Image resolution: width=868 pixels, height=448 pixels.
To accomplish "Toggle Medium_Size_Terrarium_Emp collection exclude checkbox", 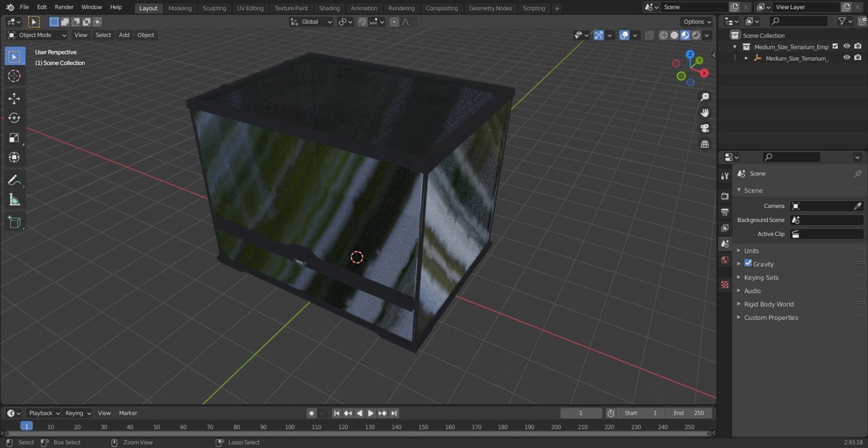I will click(x=835, y=46).
